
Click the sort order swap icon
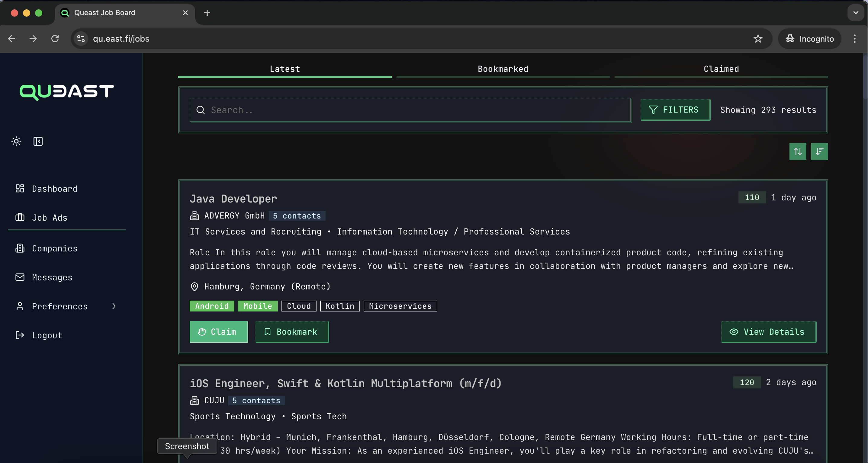[798, 152]
